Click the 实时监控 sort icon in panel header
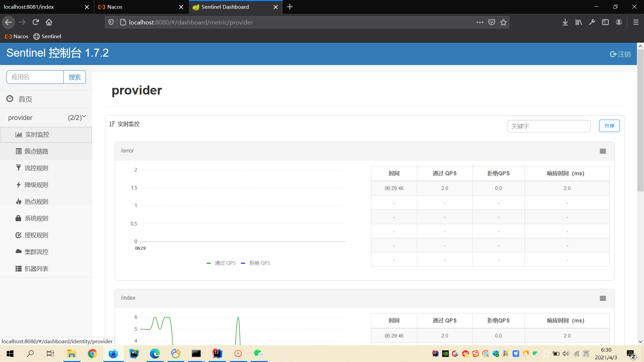The height and width of the screenshot is (362, 644). (112, 124)
